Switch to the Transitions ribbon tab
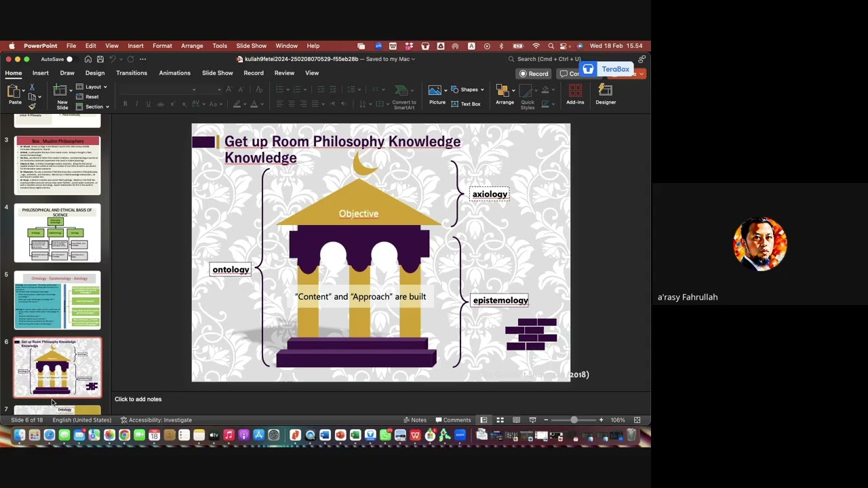868x488 pixels. click(132, 73)
